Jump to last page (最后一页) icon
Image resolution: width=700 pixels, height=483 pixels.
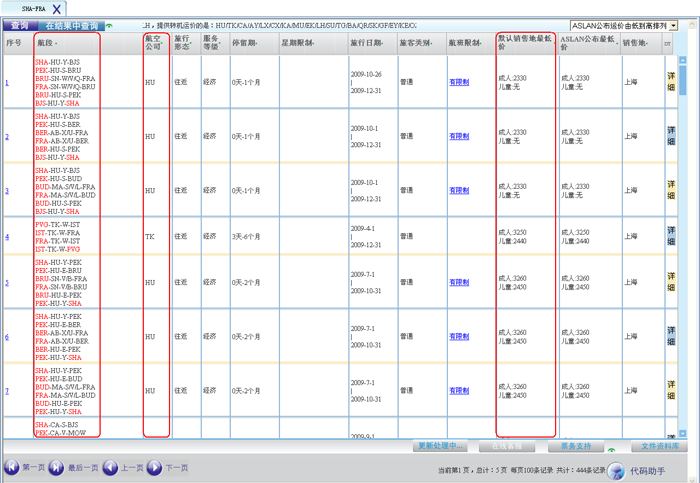coord(57,467)
